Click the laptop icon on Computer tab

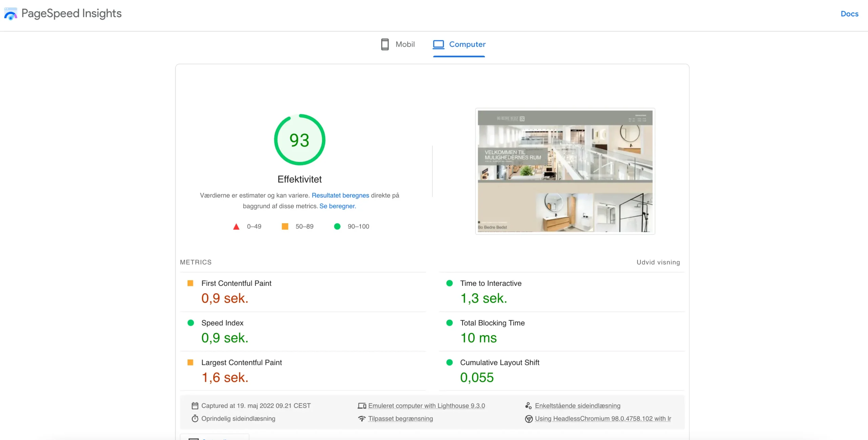pyautogui.click(x=438, y=44)
